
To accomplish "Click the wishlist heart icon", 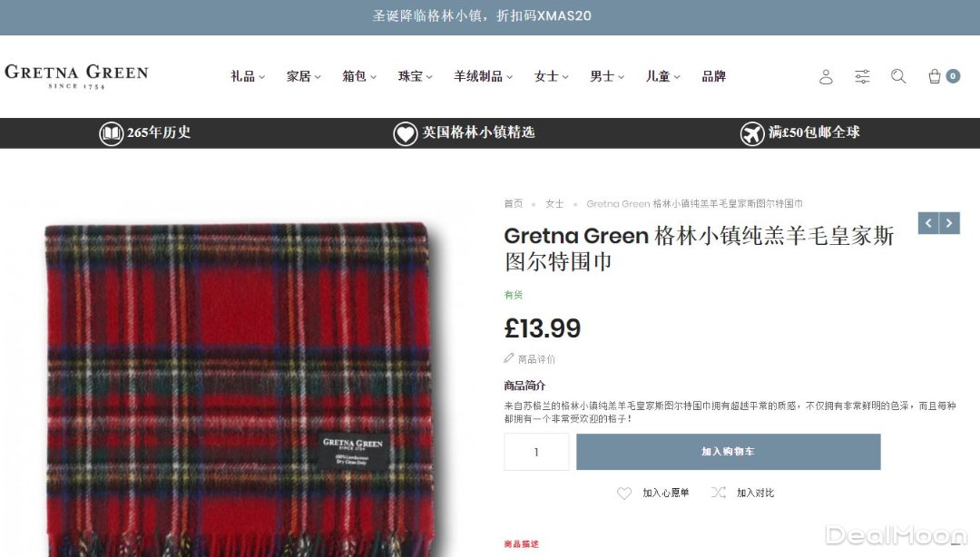I will (623, 493).
